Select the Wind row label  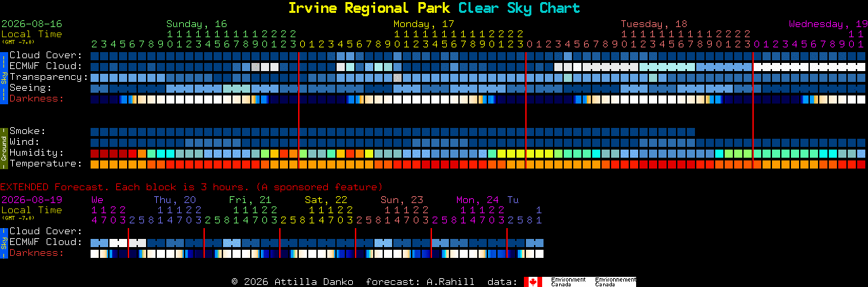click(x=24, y=142)
